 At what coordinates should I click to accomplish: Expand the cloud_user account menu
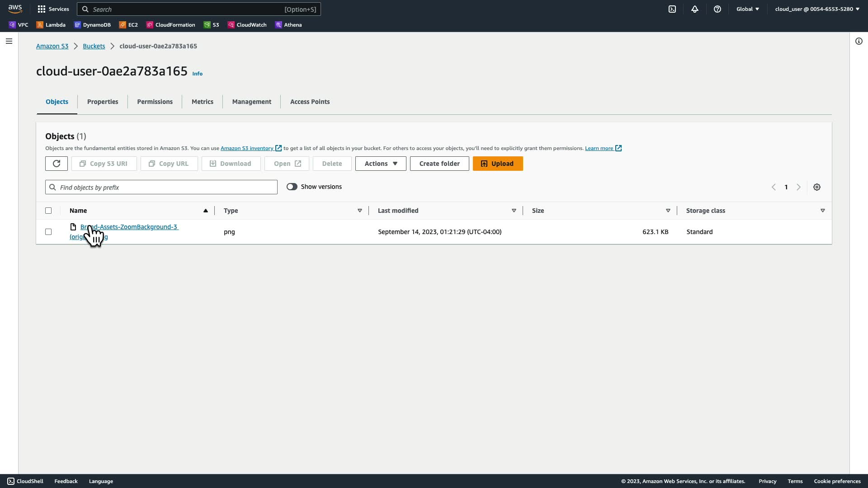click(817, 9)
